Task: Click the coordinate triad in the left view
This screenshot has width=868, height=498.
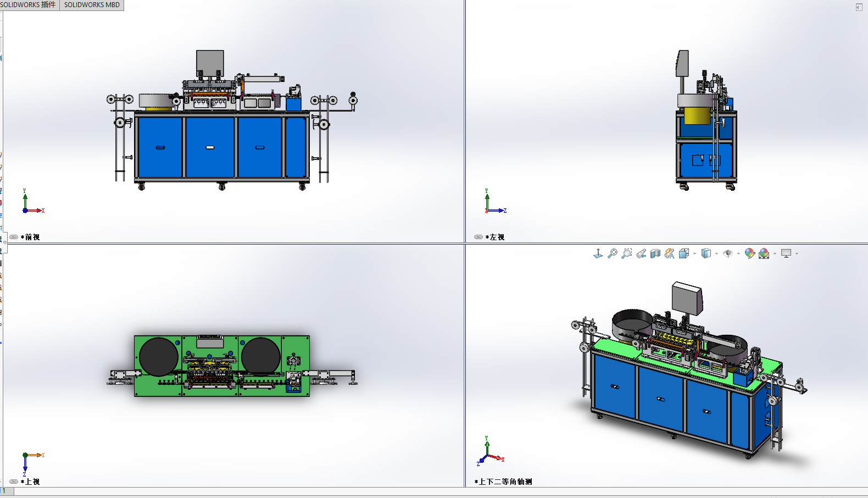Action: [496, 201]
